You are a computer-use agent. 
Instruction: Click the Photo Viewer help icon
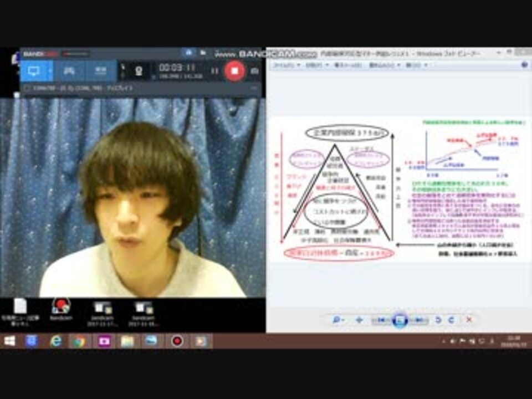(x=525, y=64)
